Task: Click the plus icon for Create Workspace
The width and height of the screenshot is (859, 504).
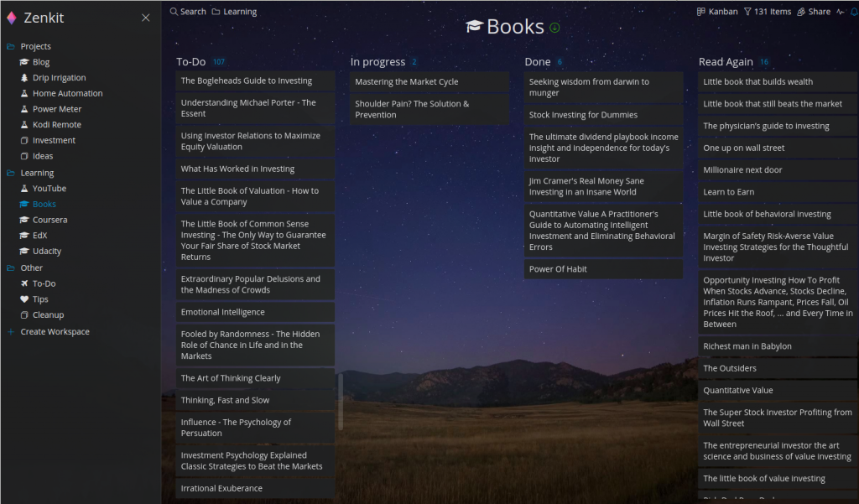Action: [10, 332]
